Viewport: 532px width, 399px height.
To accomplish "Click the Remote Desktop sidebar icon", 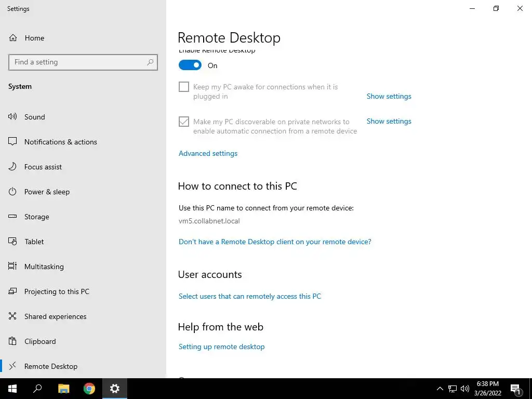I will (x=12, y=366).
